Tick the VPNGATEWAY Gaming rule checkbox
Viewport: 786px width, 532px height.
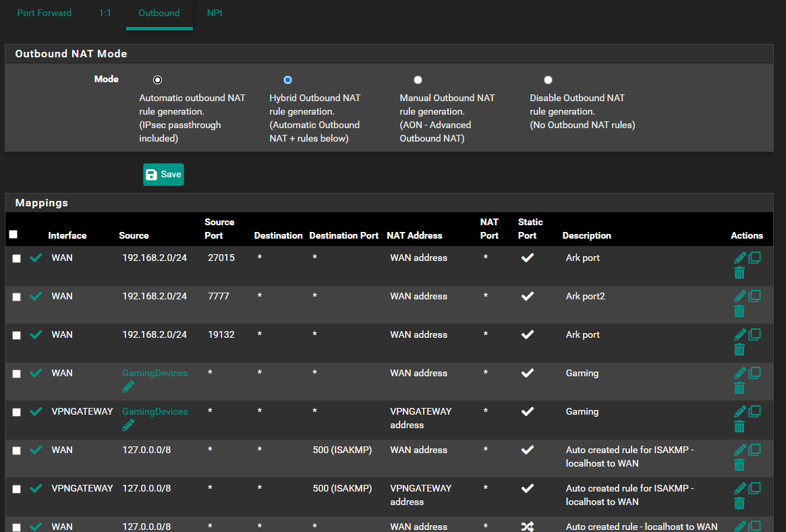[17, 412]
